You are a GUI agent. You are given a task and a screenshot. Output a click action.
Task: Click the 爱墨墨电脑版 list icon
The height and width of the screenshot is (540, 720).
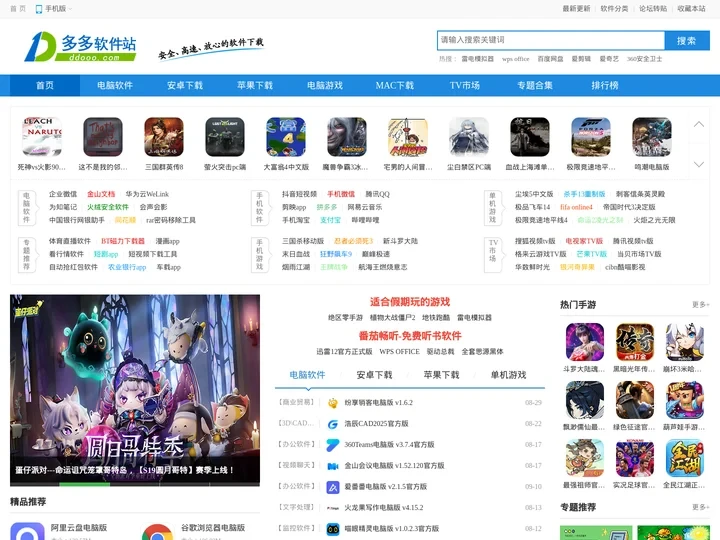333,487
